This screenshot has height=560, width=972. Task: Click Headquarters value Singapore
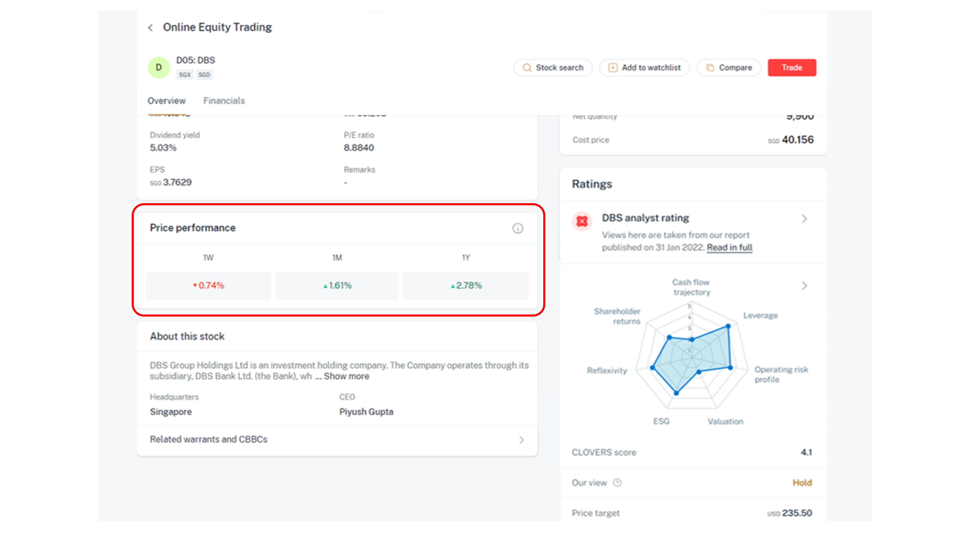click(171, 412)
